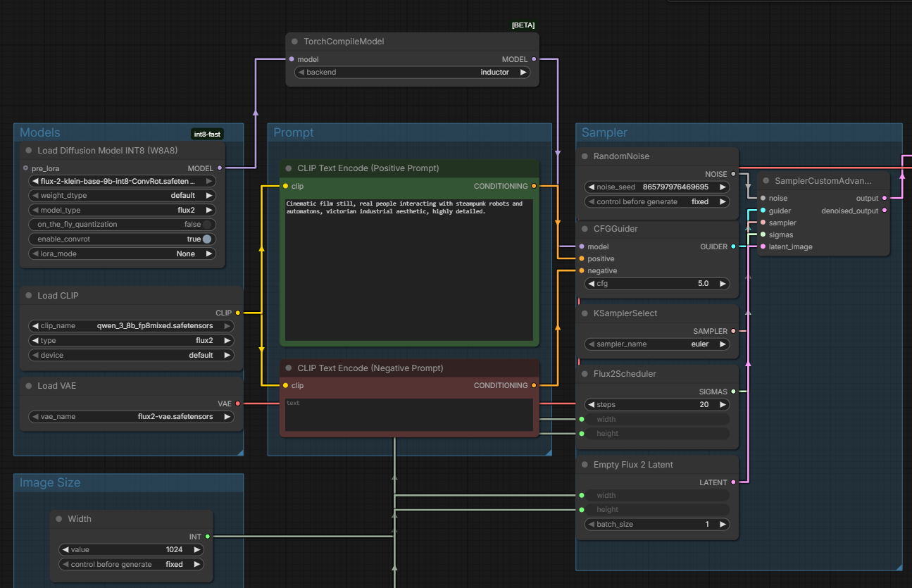Collapse the Negative Prompt node via its dot

tap(289, 368)
